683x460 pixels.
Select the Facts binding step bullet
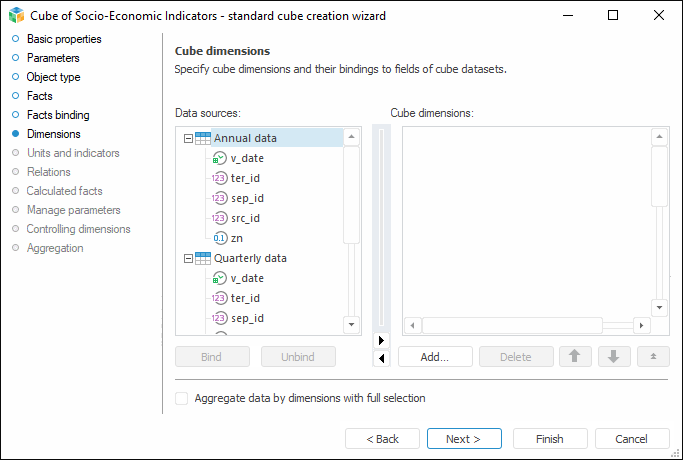(x=15, y=115)
